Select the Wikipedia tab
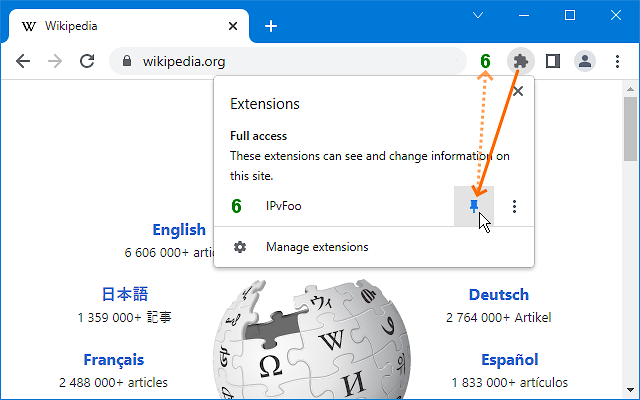Image resolution: width=640 pixels, height=400 pixels. 127,26
